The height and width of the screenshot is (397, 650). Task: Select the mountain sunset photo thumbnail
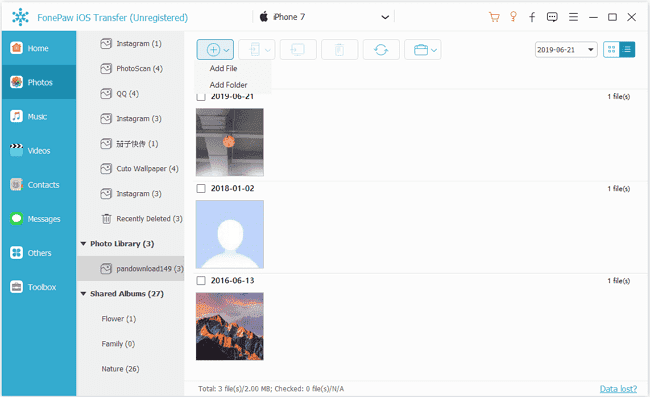pos(230,326)
